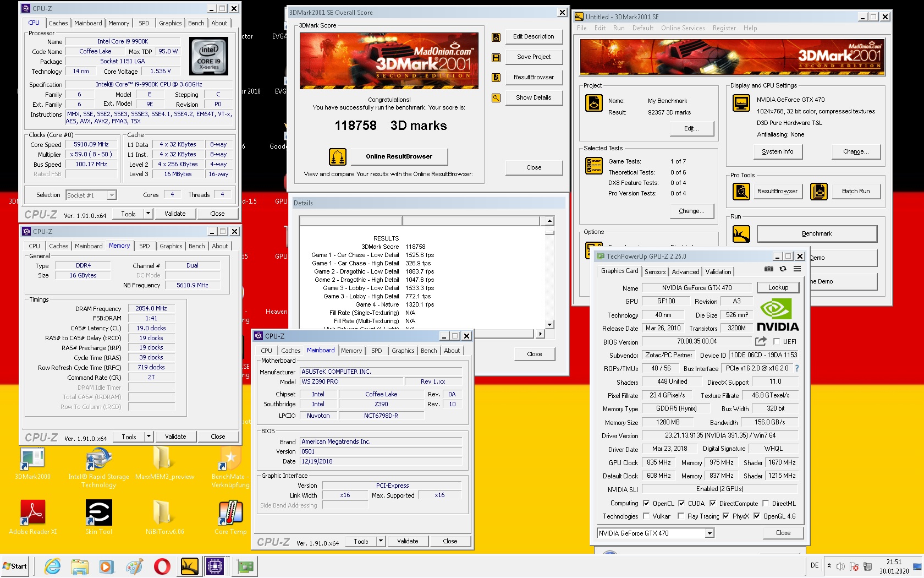The width and height of the screenshot is (924, 578).
Task: Open Tools dropdown arrow in top CPU-Z window
Action: pyautogui.click(x=148, y=214)
